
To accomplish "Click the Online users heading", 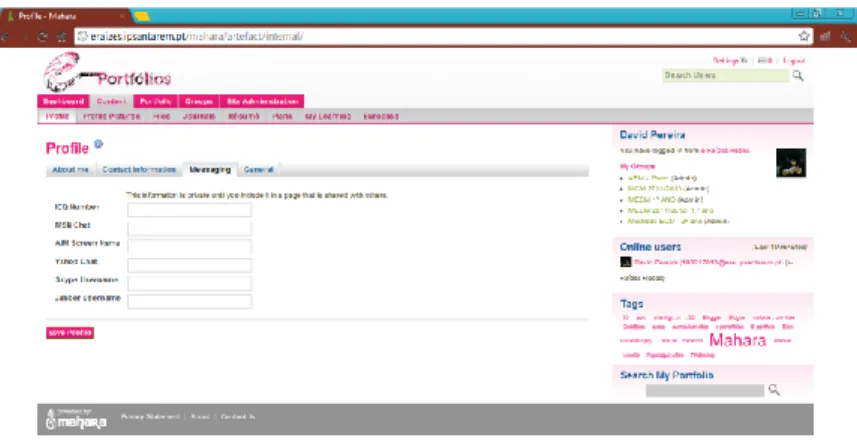I will click(650, 247).
